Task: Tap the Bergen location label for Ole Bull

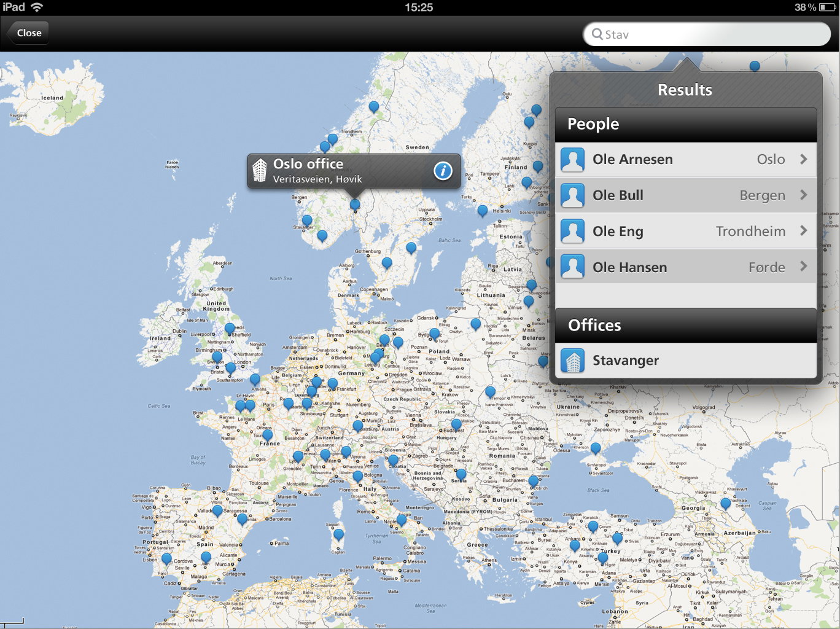Action: tap(762, 195)
